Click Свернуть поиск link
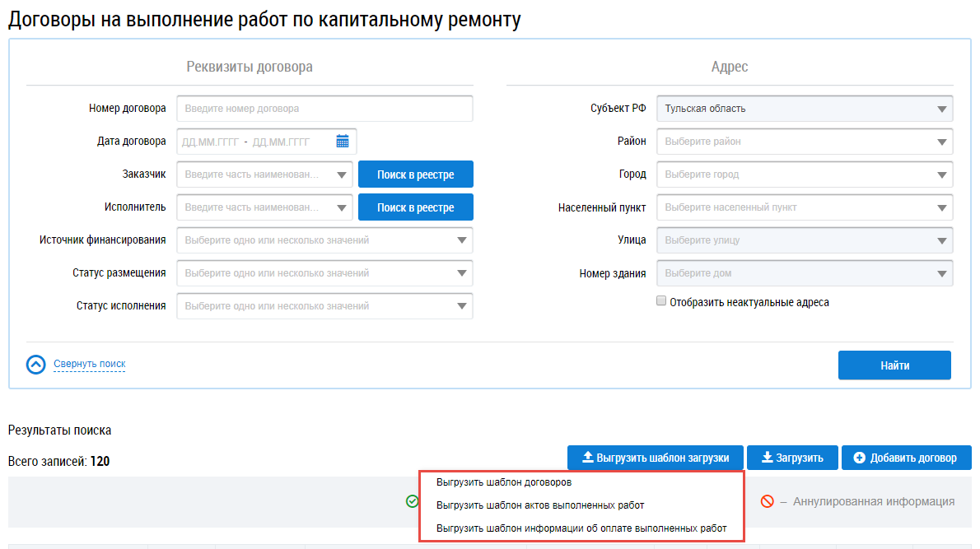The width and height of the screenshot is (980, 549). click(x=89, y=364)
